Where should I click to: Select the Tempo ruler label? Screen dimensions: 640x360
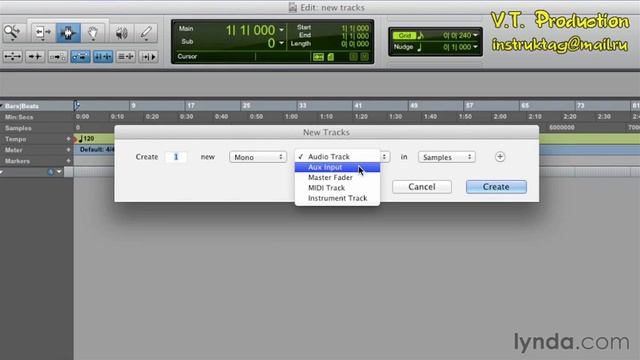click(16, 139)
